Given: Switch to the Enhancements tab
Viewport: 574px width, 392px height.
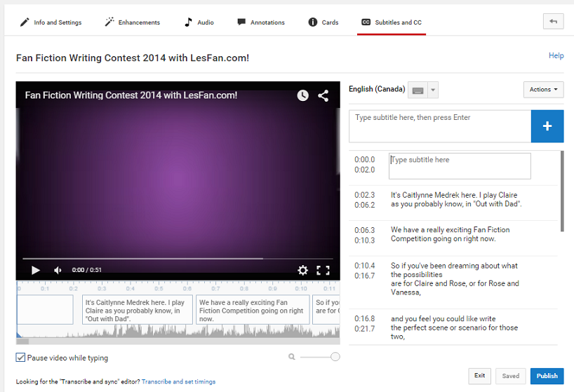Looking at the screenshot, I should (132, 22).
